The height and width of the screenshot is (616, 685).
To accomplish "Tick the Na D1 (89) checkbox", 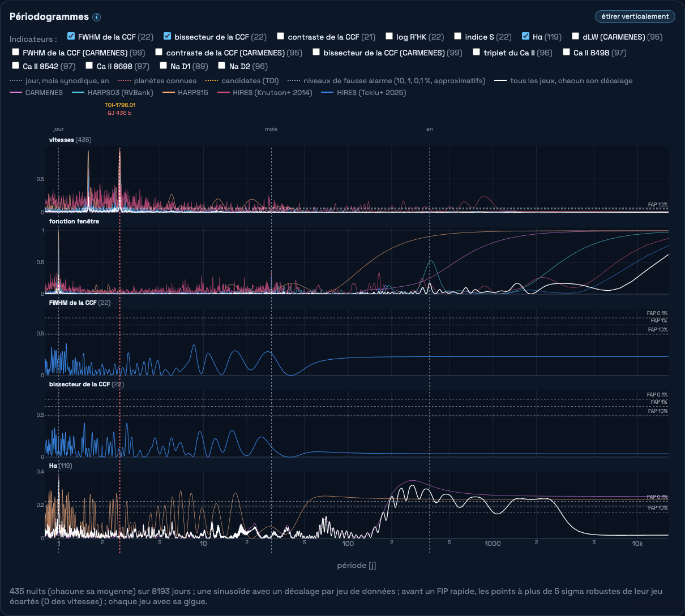I will point(163,66).
